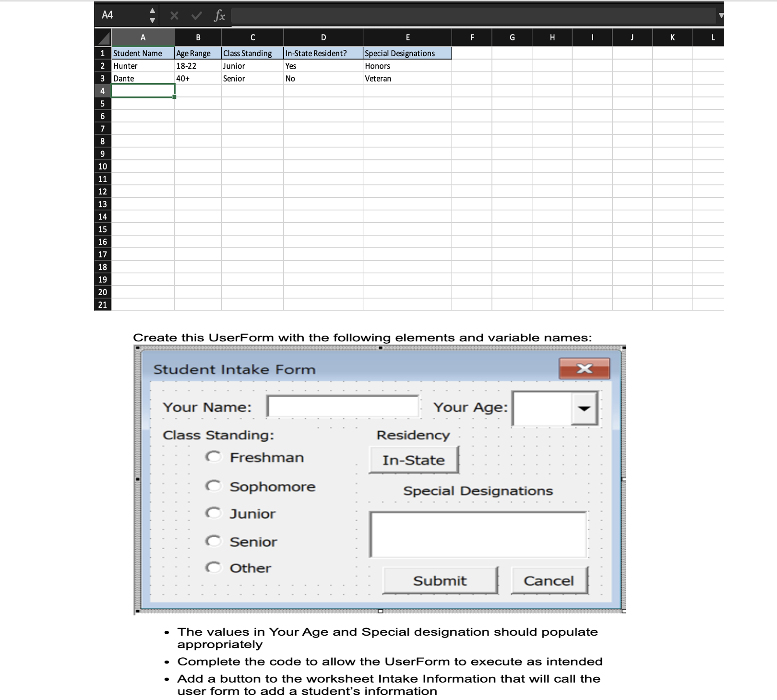The width and height of the screenshot is (777, 700).
Task: Click the Insert Function (fx) icon
Action: [x=220, y=15]
